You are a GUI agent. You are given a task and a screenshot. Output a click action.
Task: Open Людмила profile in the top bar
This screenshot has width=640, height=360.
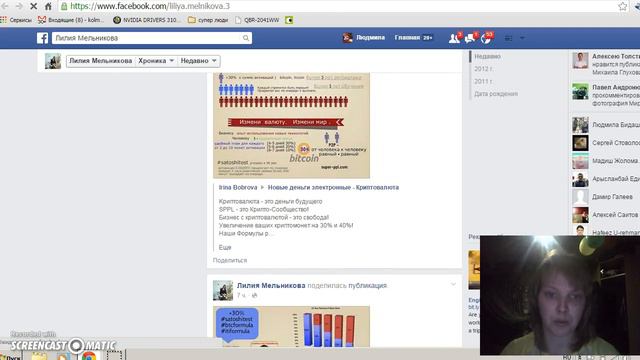point(364,38)
